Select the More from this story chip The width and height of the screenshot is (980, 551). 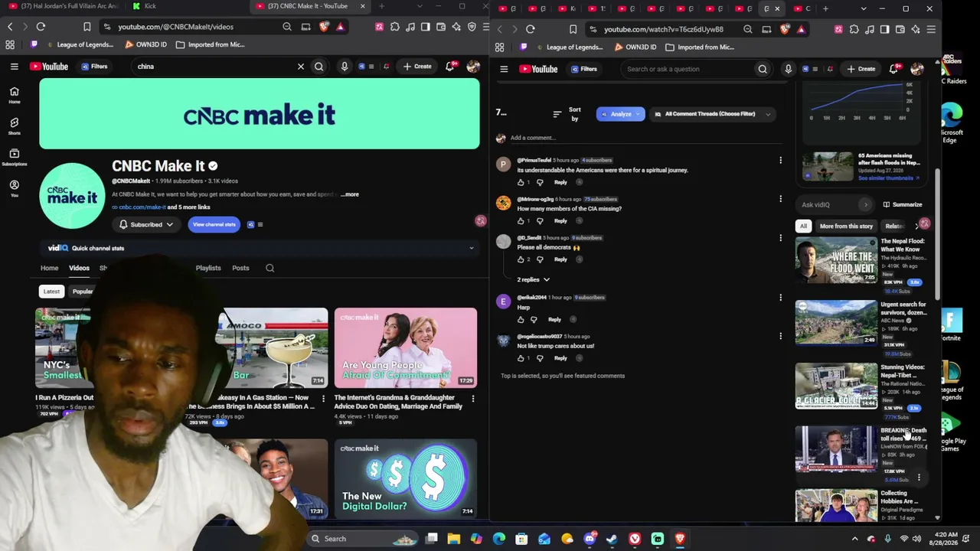tap(846, 226)
